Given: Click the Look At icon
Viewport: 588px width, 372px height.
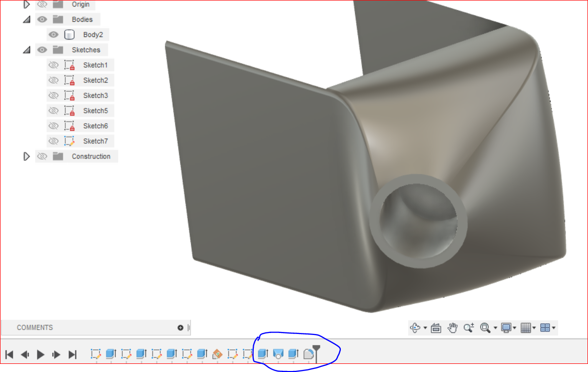Looking at the screenshot, I should coord(436,328).
